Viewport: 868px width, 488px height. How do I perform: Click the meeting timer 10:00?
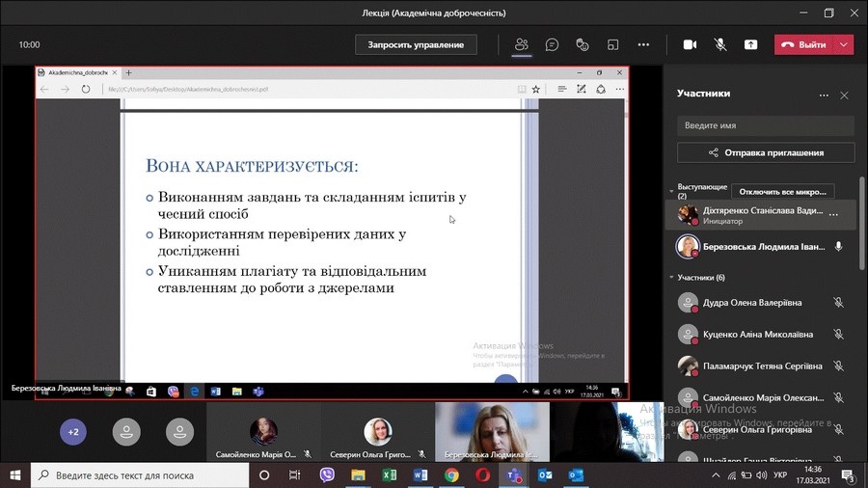(x=29, y=44)
